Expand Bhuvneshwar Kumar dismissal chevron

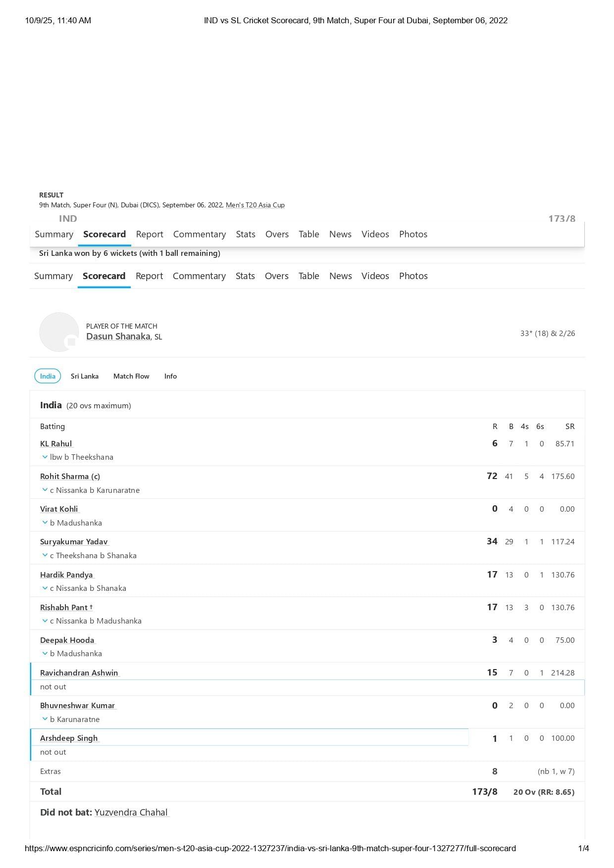[45, 719]
